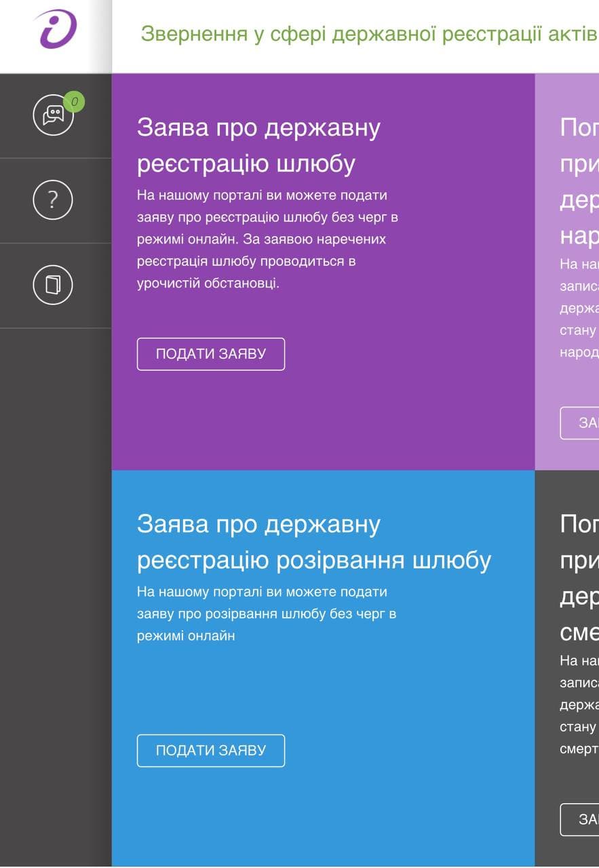The width and height of the screenshot is (599, 868).
Task: Click the divorce card description about 'розірвання шлюбу без черг'
Action: (x=266, y=614)
